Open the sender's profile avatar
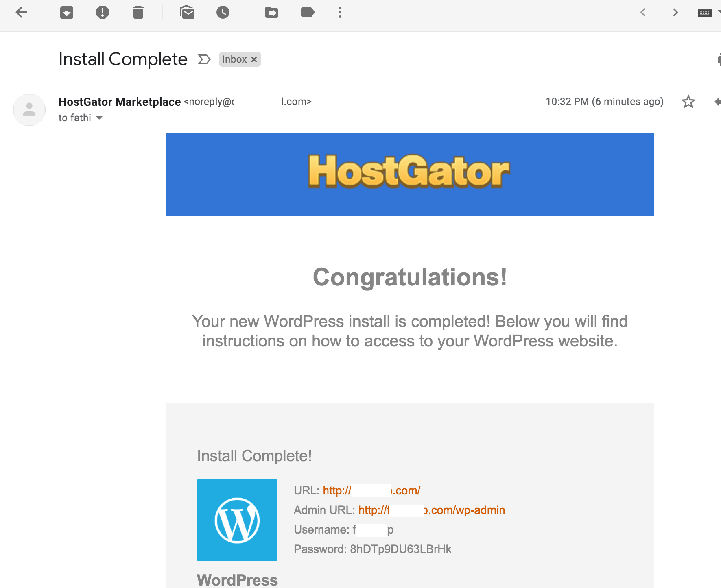 (x=29, y=110)
